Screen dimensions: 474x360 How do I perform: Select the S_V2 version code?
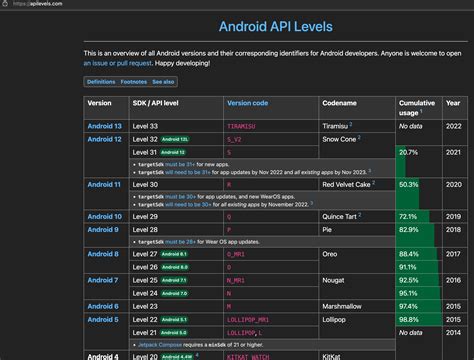pos(234,139)
